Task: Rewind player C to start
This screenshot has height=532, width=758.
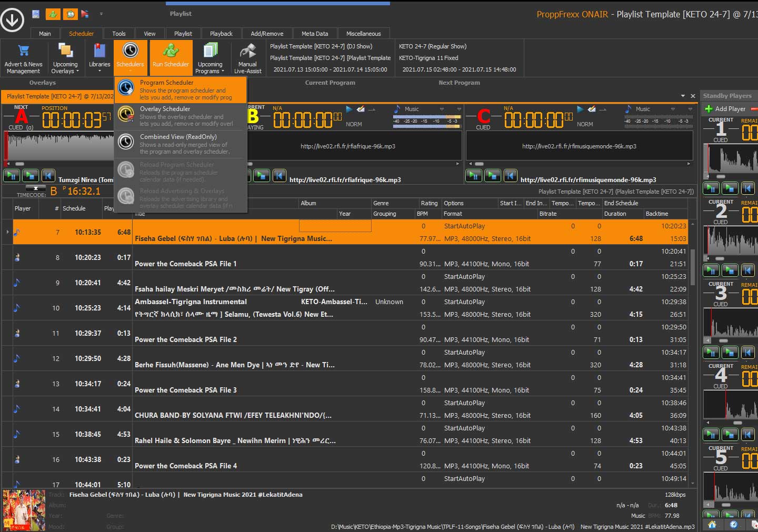Action: 511,176
